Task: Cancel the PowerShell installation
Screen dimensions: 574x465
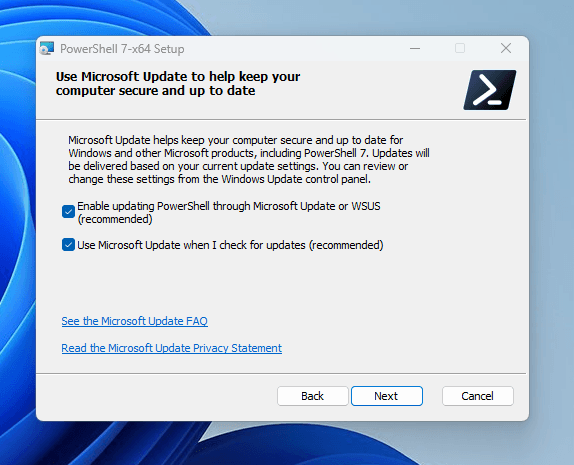Action: pos(478,396)
